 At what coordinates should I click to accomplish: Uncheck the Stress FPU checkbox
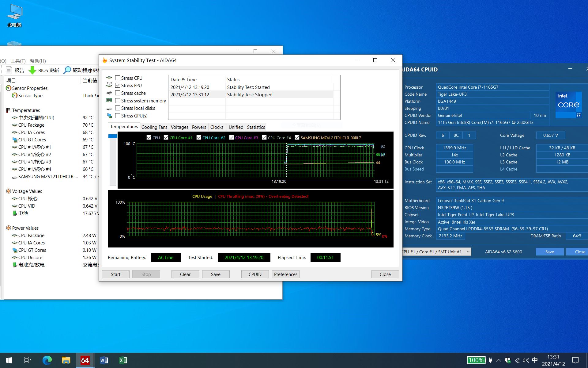point(118,85)
